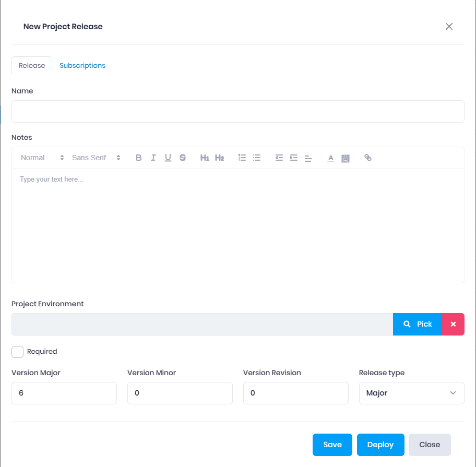Screen dimensions: 476x467
Task: Toggle italic formatting in Notes toolbar
Action: click(153, 158)
